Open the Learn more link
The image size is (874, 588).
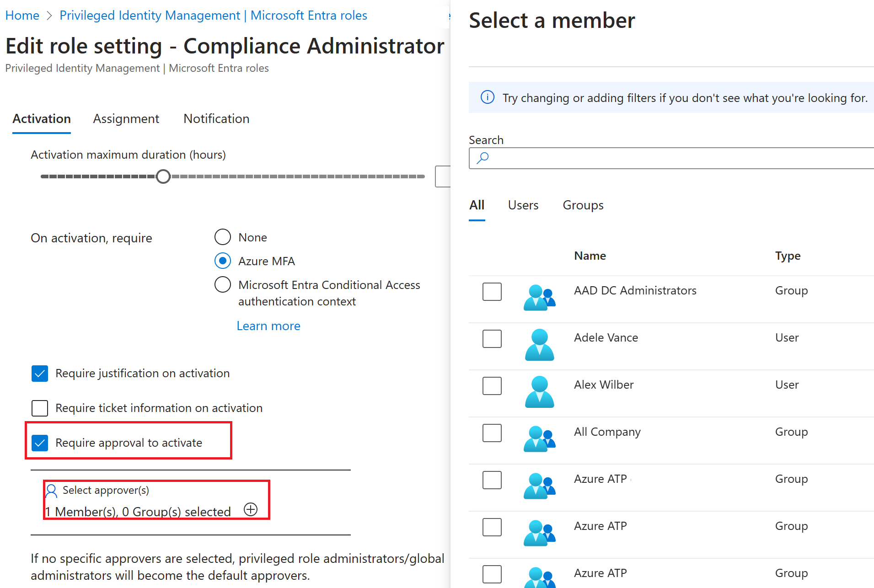[x=268, y=326]
